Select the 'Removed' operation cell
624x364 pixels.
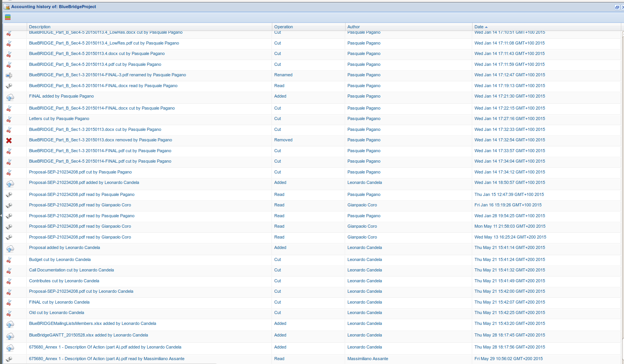[283, 140]
